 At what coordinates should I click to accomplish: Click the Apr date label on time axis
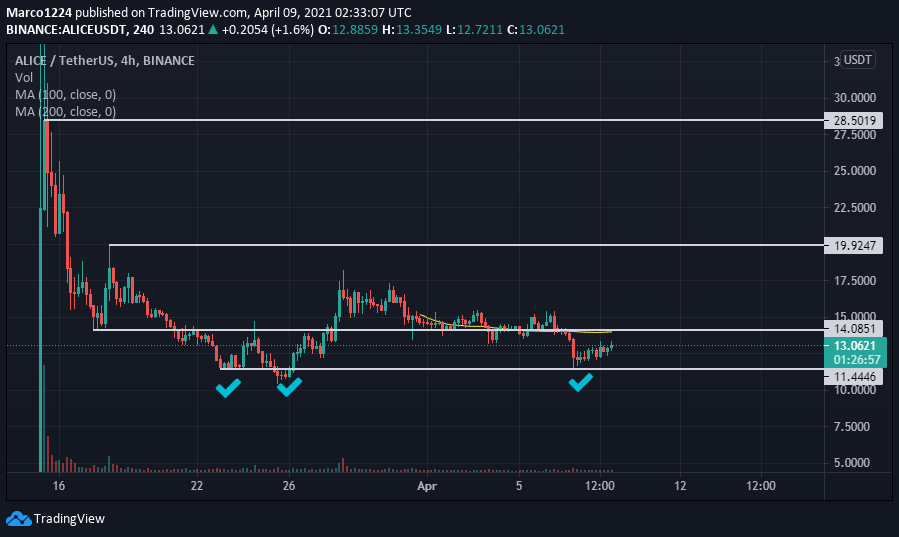coord(427,486)
